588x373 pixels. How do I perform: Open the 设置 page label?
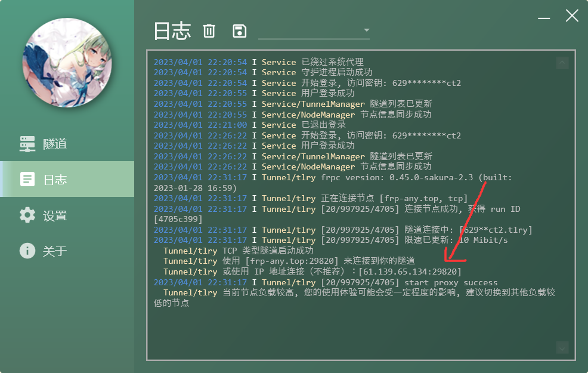(x=55, y=215)
